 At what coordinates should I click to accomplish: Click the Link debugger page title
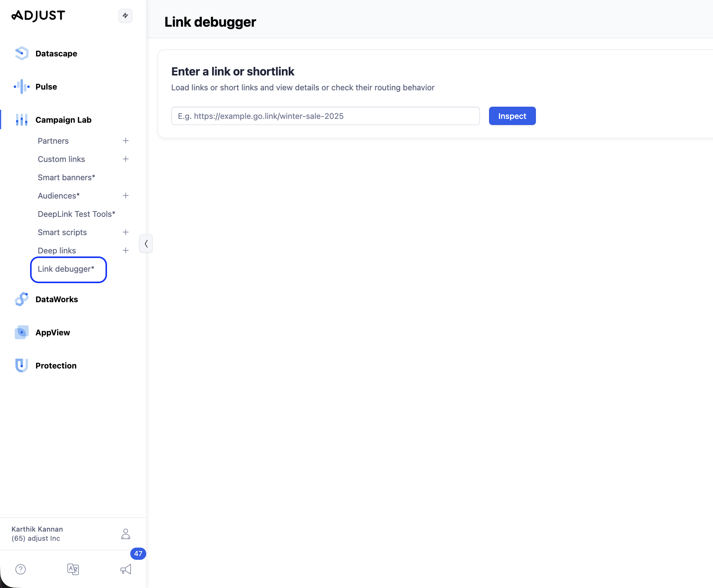point(210,22)
